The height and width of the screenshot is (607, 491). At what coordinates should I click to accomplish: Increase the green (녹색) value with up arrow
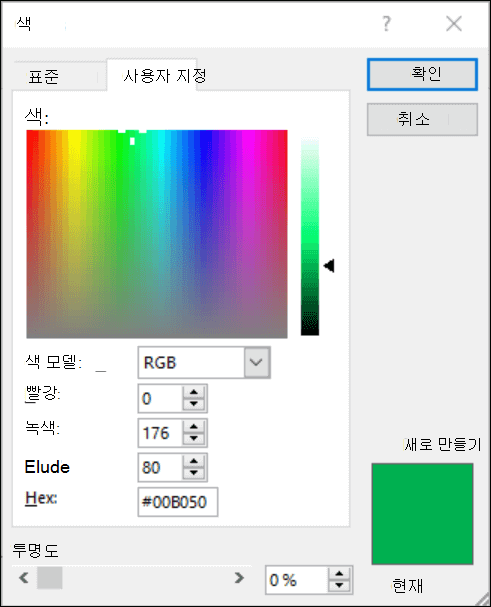pyautogui.click(x=194, y=427)
